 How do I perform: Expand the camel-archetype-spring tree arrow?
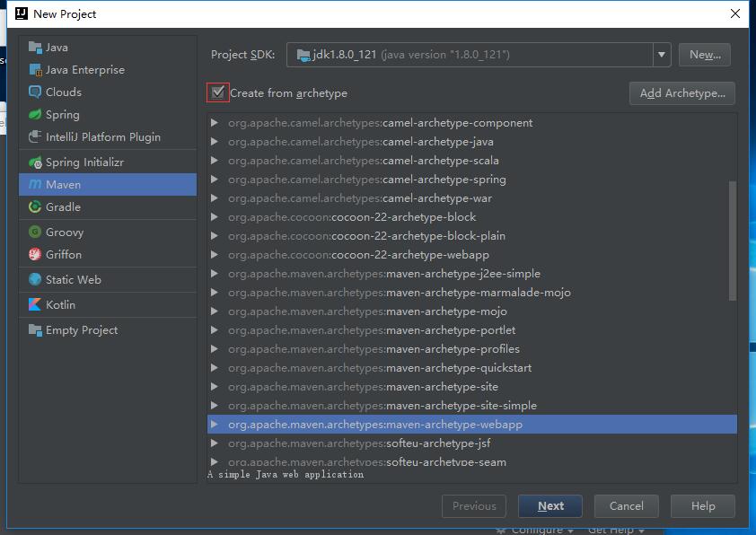[x=214, y=180]
